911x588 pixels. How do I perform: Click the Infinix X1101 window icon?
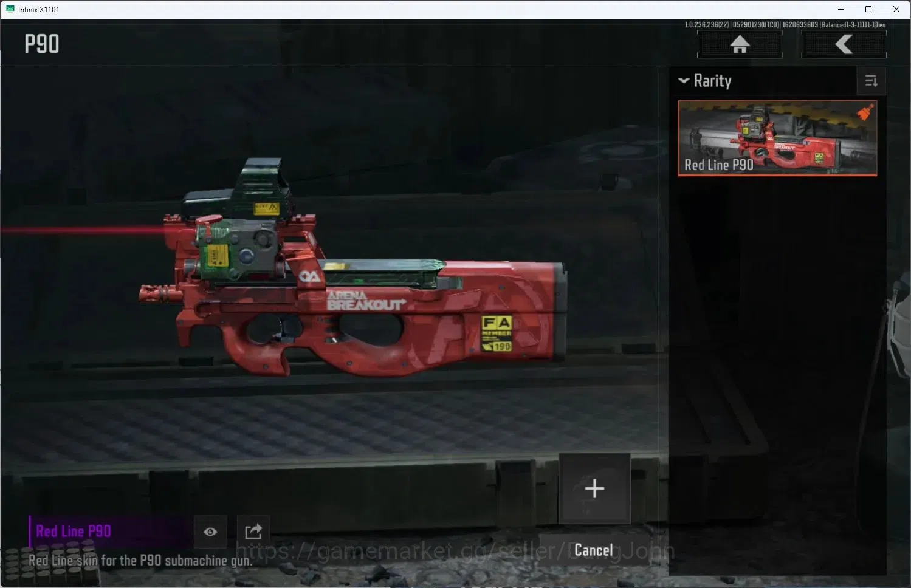pos(10,9)
